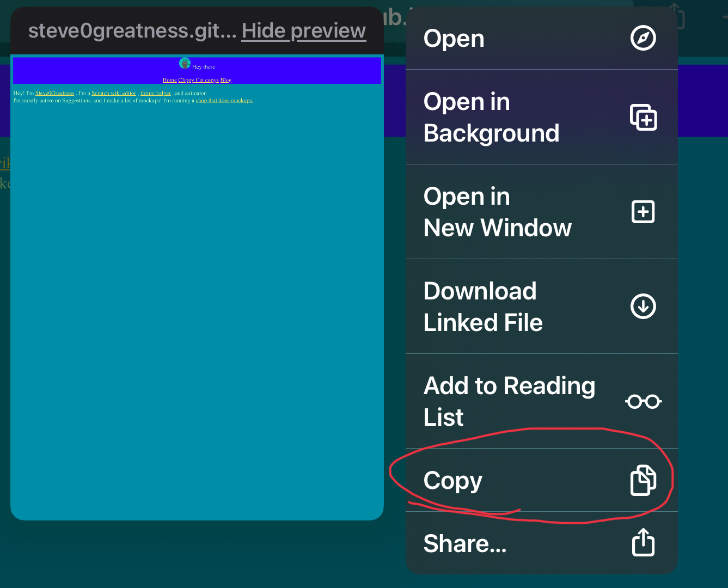Screen dimensions: 728x588
Task: Choose the 'Copy' text in context menu
Action: [x=453, y=481]
